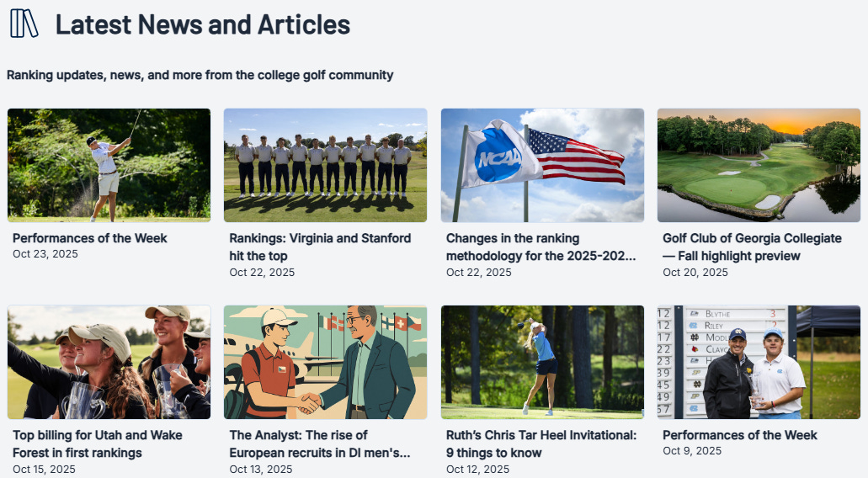Open Changes in the ranking methodology article
This screenshot has width=868, height=478.
coord(541,247)
